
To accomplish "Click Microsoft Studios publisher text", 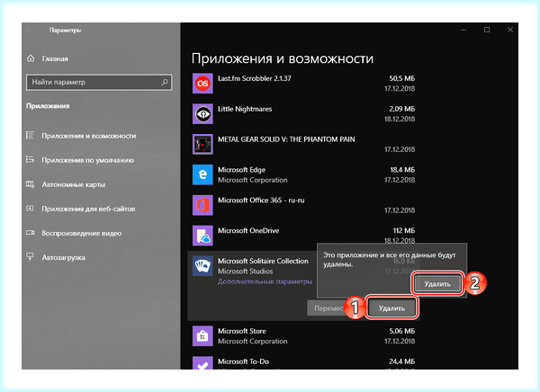I will tap(245, 272).
